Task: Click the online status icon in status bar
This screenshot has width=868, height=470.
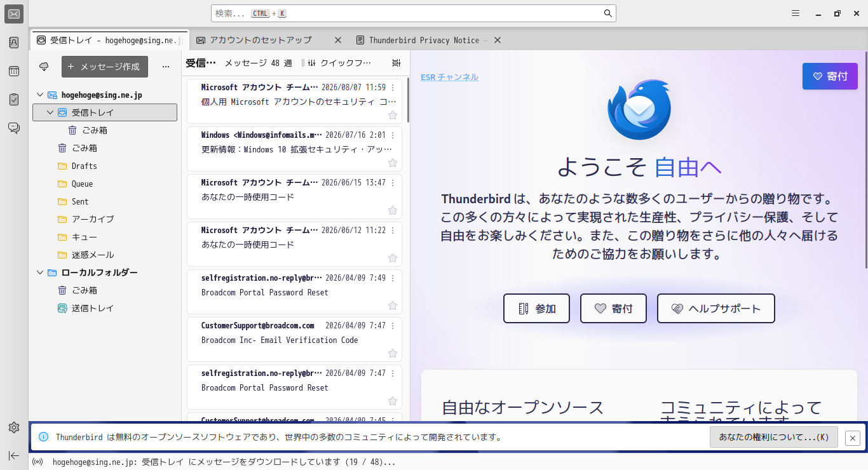Action: pyautogui.click(x=37, y=462)
